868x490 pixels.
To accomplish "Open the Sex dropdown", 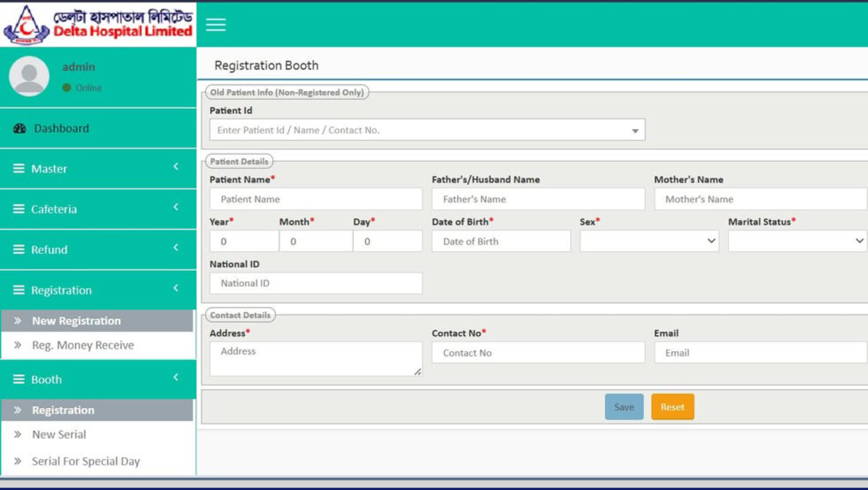I will point(649,241).
